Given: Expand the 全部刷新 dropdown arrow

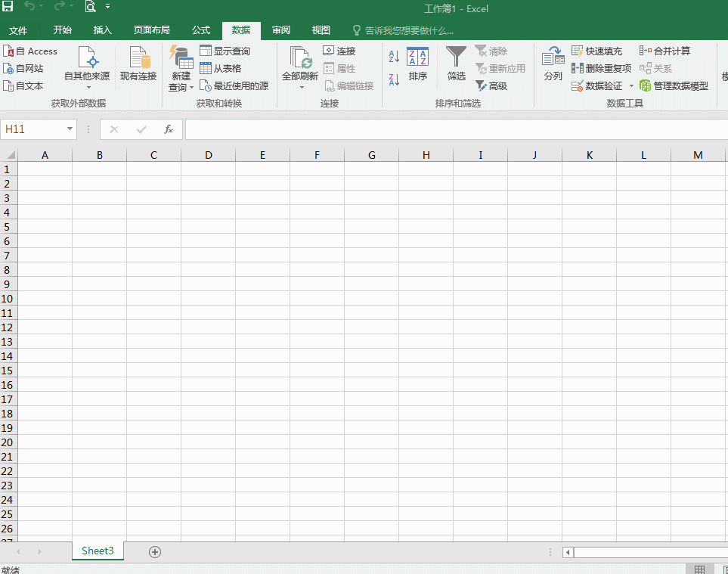Looking at the screenshot, I should click(x=302, y=87).
